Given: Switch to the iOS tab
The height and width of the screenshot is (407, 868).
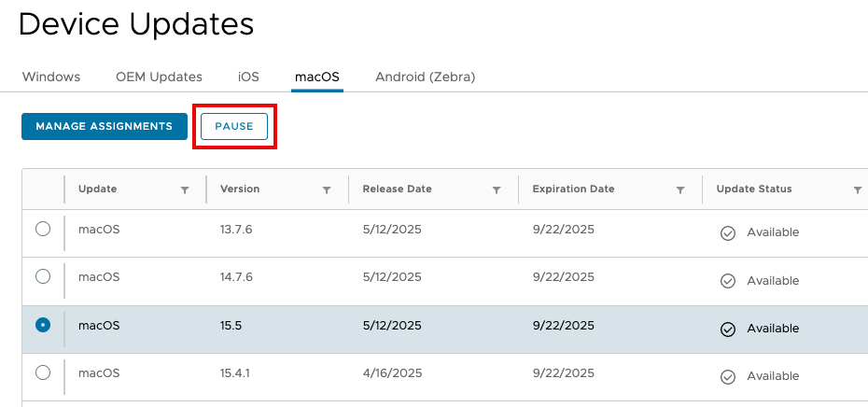Looking at the screenshot, I should (248, 77).
